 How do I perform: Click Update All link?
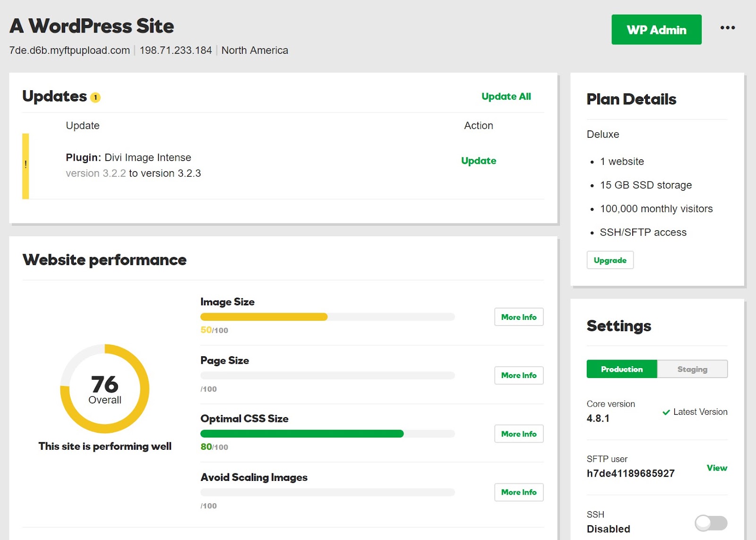(506, 96)
